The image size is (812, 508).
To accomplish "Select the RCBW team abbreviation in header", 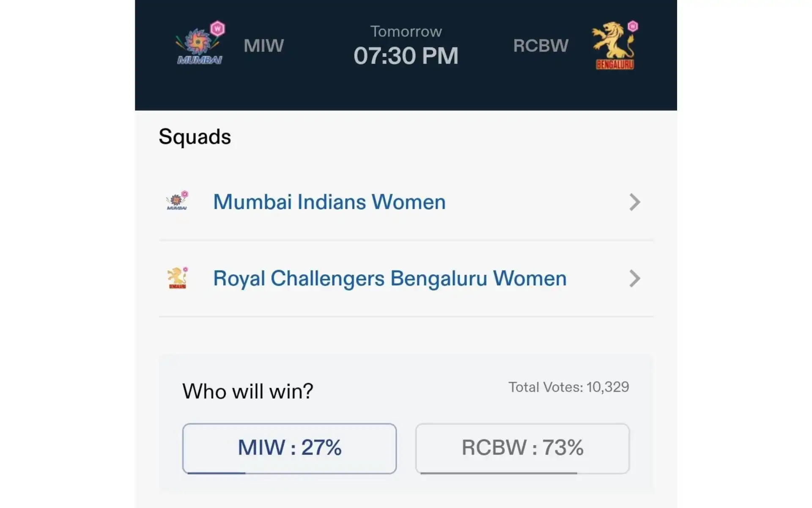I will click(x=541, y=46).
